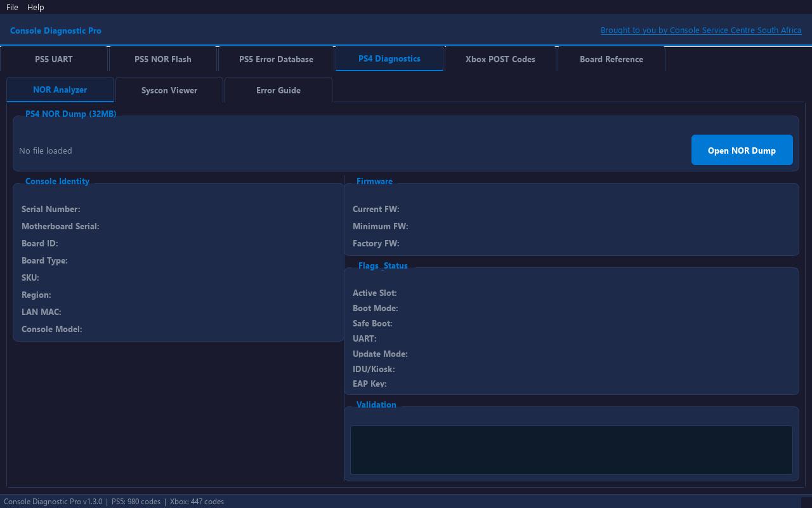Click the 'Motherboard Serial:' label

click(60, 226)
